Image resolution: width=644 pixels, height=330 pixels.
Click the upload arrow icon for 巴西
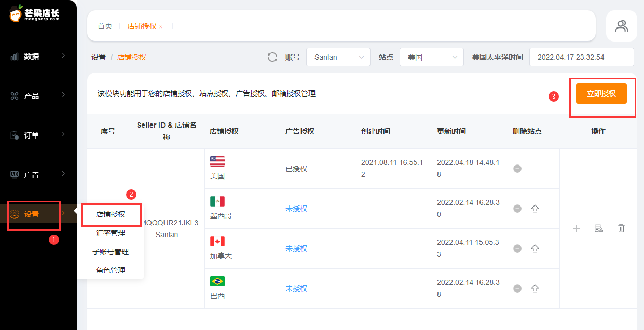click(x=535, y=288)
